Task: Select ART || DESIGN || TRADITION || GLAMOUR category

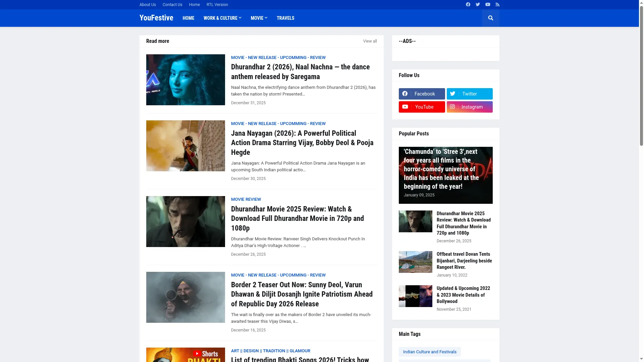Action: pos(271,351)
